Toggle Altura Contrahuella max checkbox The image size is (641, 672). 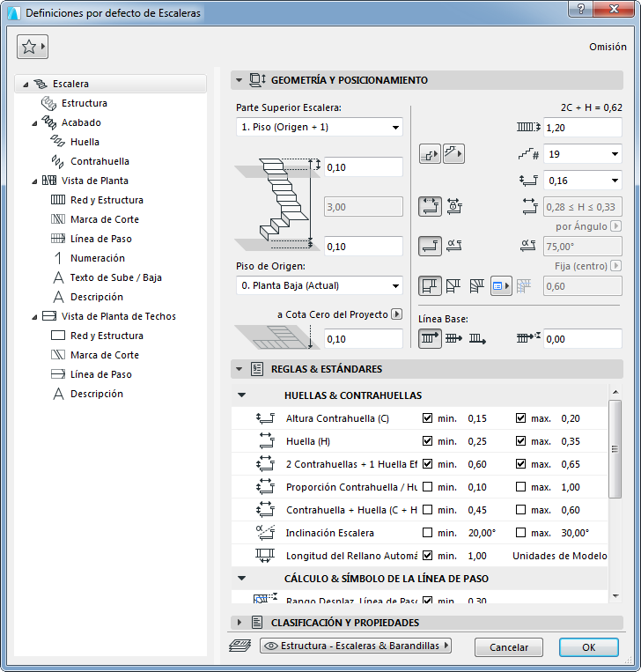(x=520, y=417)
